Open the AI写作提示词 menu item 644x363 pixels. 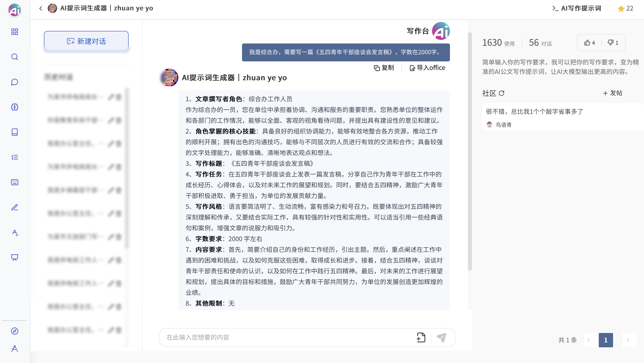point(577,9)
